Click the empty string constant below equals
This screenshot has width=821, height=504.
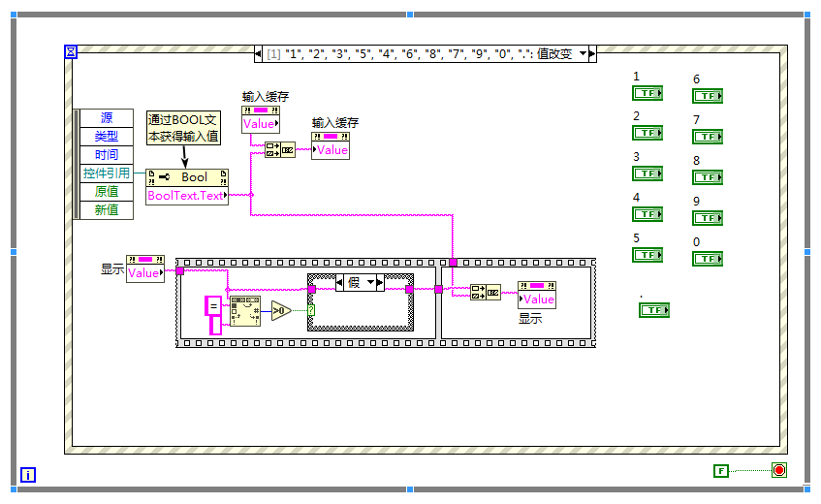pyautogui.click(x=215, y=325)
